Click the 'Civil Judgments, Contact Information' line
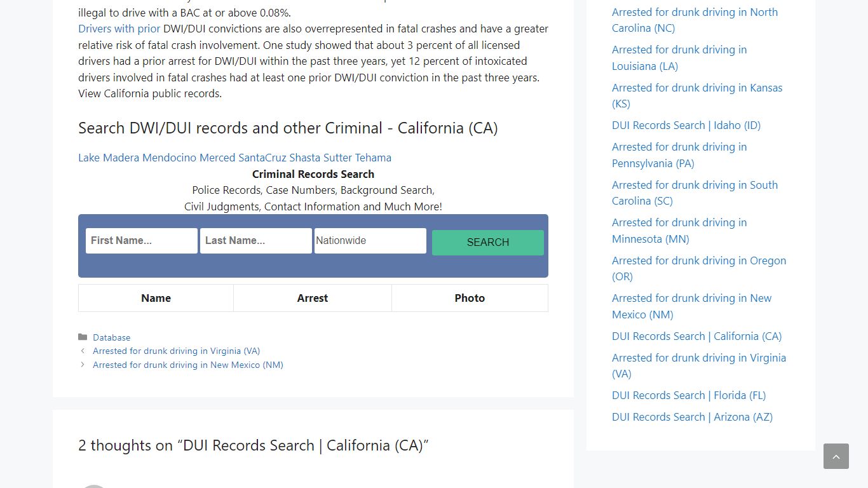Image resolution: width=868 pixels, height=488 pixels. click(x=313, y=207)
